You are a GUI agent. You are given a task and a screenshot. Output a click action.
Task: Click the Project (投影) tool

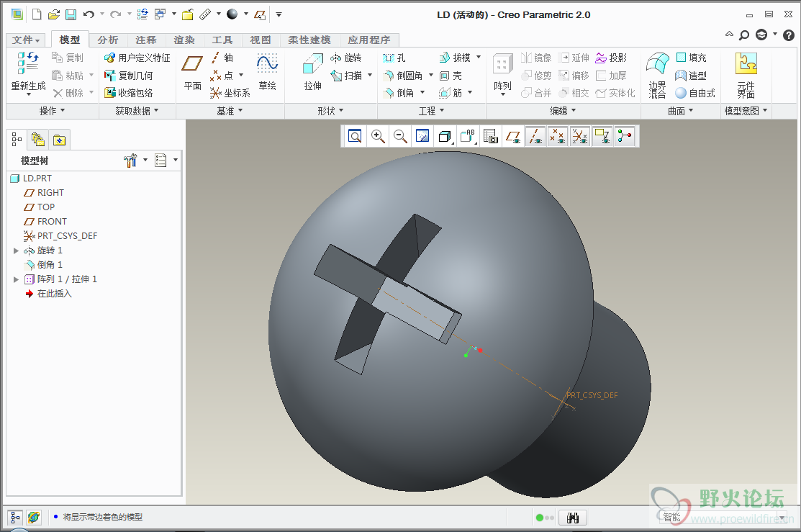coord(611,58)
